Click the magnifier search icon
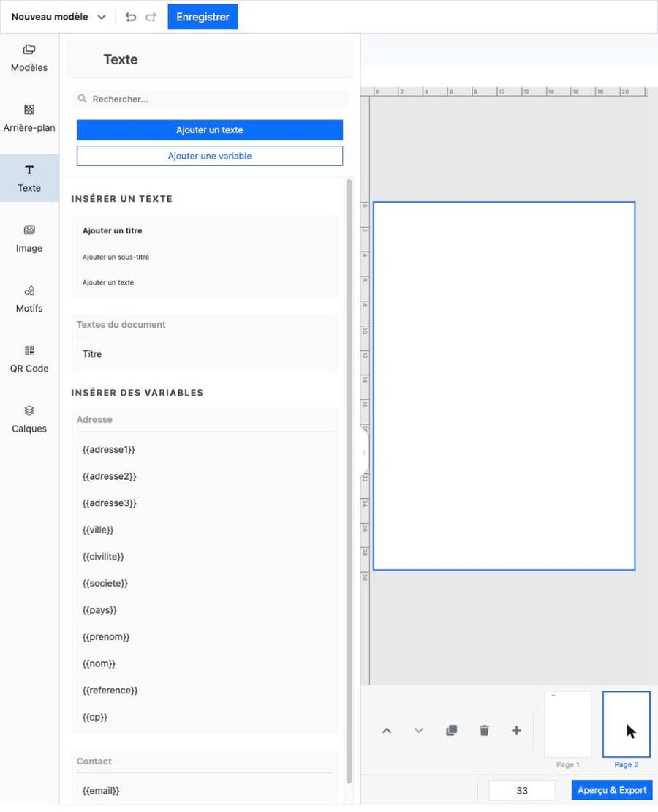 82,99
